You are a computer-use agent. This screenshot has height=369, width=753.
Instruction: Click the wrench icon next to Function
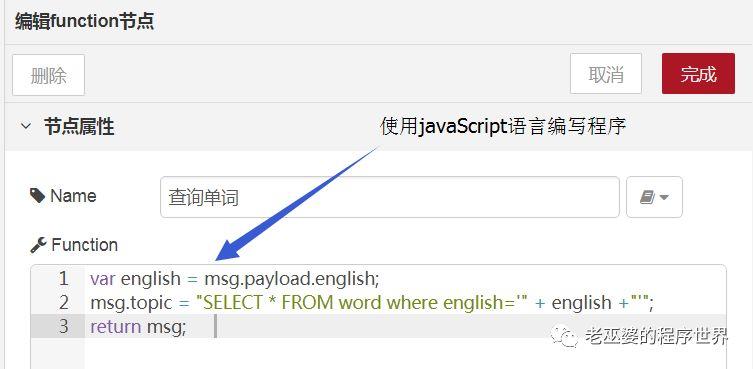pyautogui.click(x=38, y=245)
